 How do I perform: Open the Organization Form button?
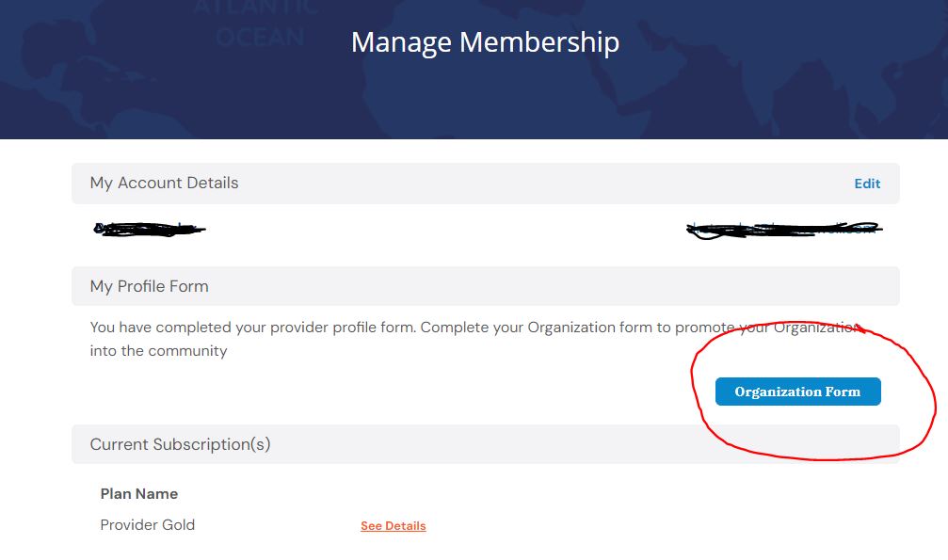tap(797, 392)
